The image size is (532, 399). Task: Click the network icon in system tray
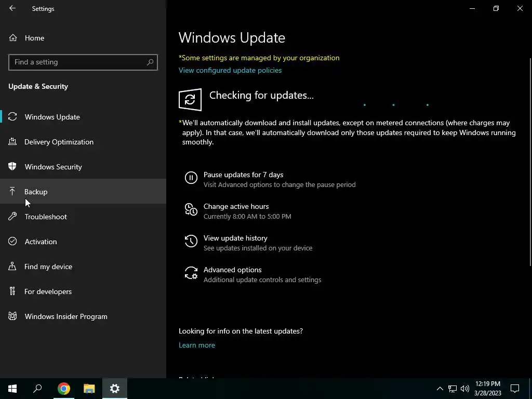pos(453,389)
